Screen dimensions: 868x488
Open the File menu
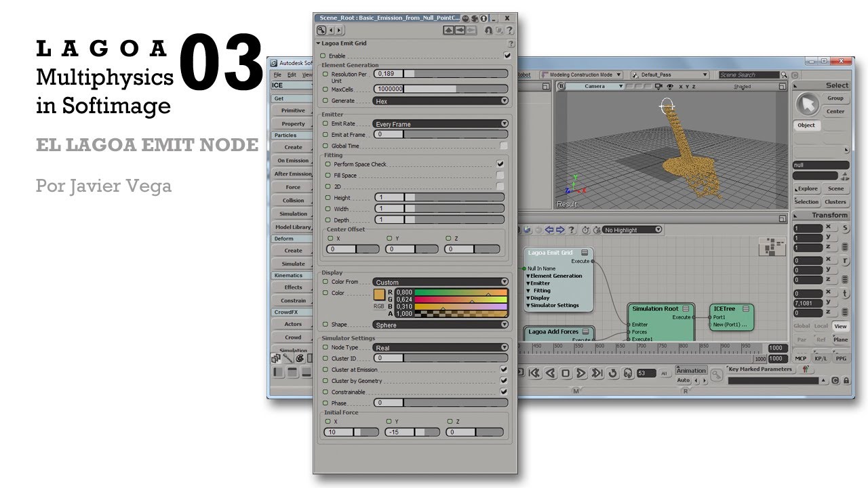[277, 75]
